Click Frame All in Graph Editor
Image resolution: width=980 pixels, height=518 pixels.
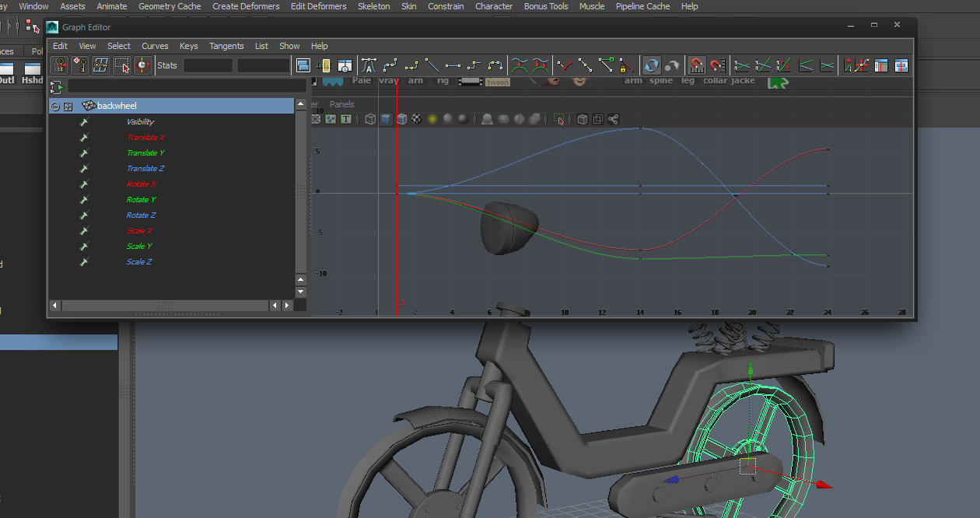[303, 65]
